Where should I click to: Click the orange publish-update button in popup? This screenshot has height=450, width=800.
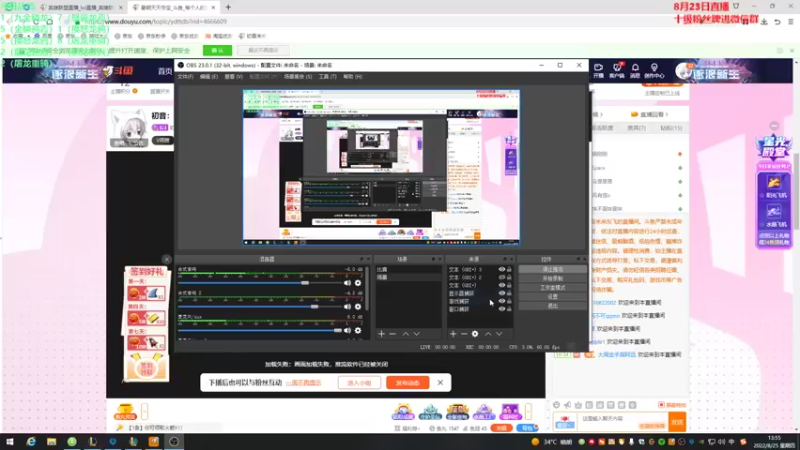tap(408, 383)
